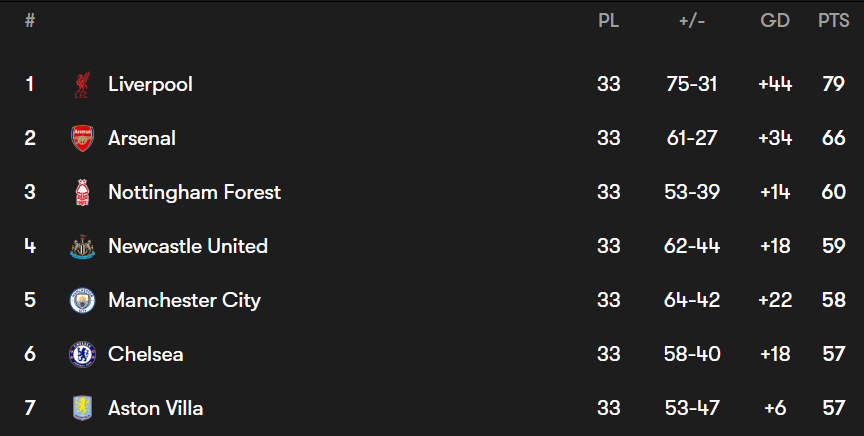This screenshot has height=436, width=864.
Task: Click the # position column header
Action: point(30,20)
